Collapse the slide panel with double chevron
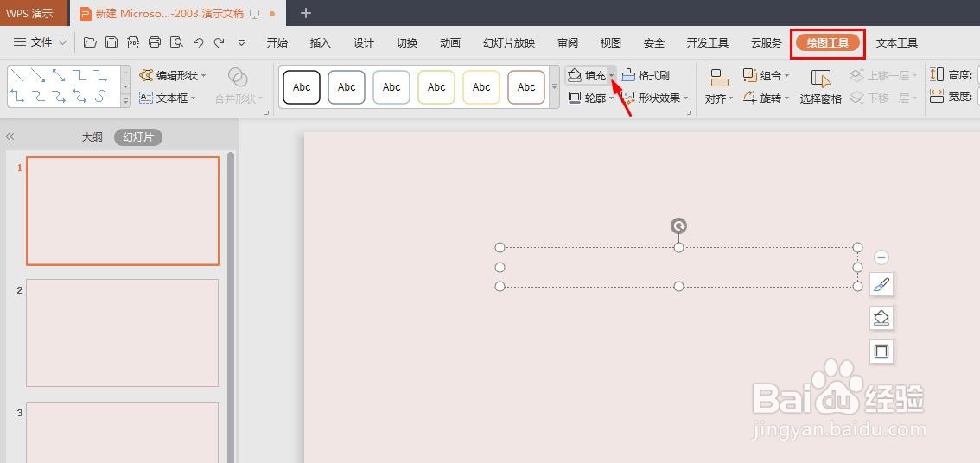Screen dimensions: 980x463 [x=10, y=136]
